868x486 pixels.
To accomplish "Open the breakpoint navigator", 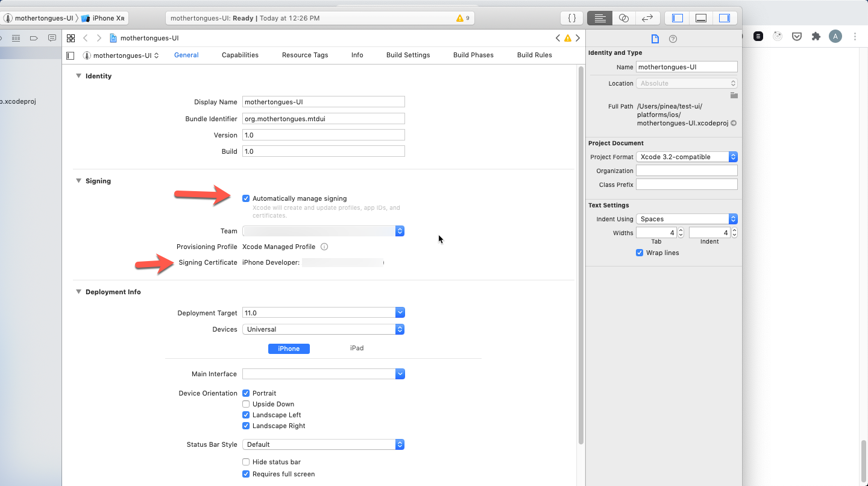I will pos(34,38).
